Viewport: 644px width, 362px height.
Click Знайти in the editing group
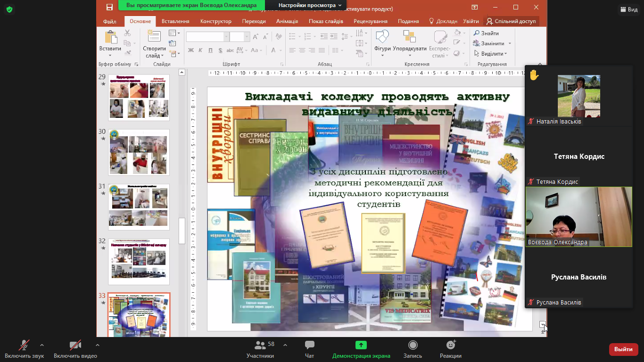(487, 33)
